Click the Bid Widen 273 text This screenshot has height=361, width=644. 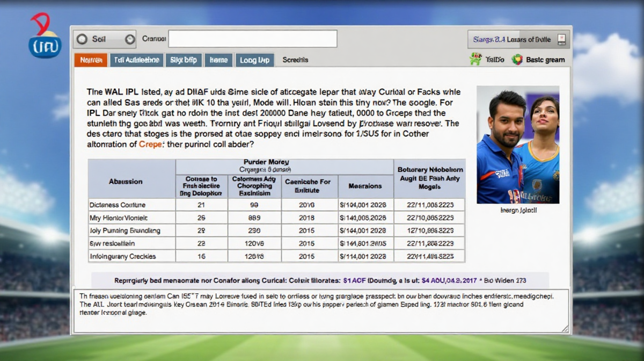tap(505, 280)
